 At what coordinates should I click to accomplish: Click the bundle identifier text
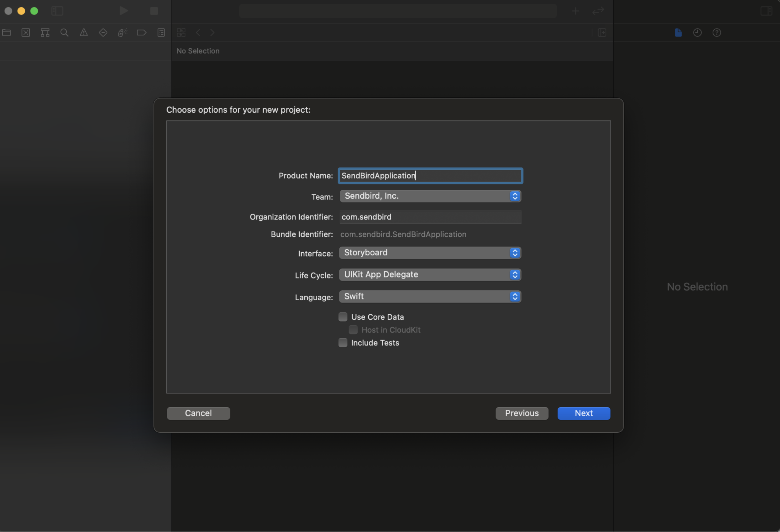(x=403, y=234)
